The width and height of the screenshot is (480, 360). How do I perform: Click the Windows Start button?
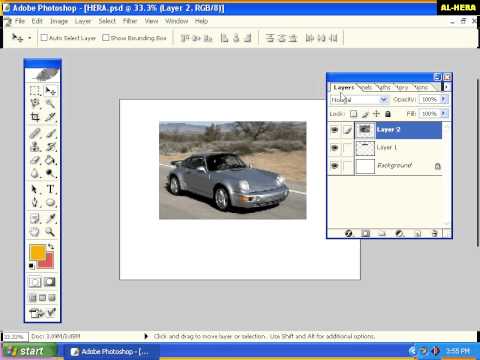pos(28,351)
